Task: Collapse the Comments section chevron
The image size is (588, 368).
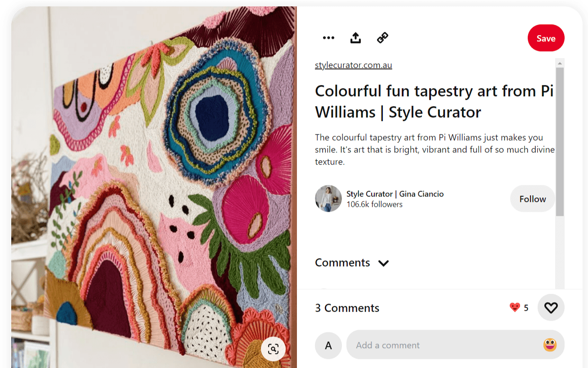Action: [383, 263]
